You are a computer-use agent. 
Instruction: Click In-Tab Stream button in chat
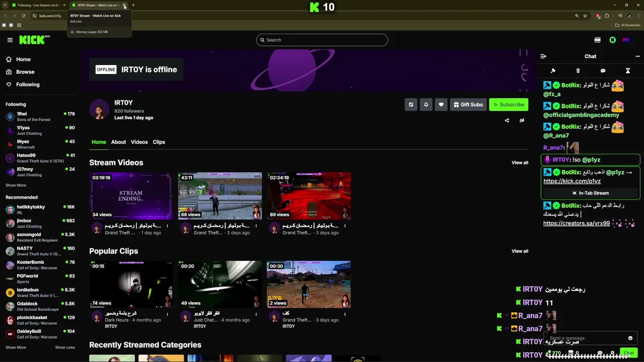click(x=590, y=193)
